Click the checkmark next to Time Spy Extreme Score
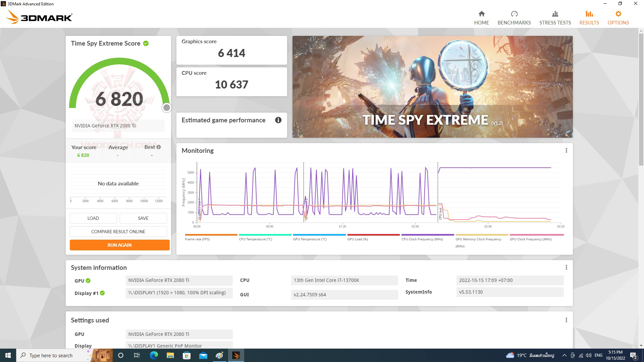This screenshot has height=362, width=644. click(x=145, y=43)
